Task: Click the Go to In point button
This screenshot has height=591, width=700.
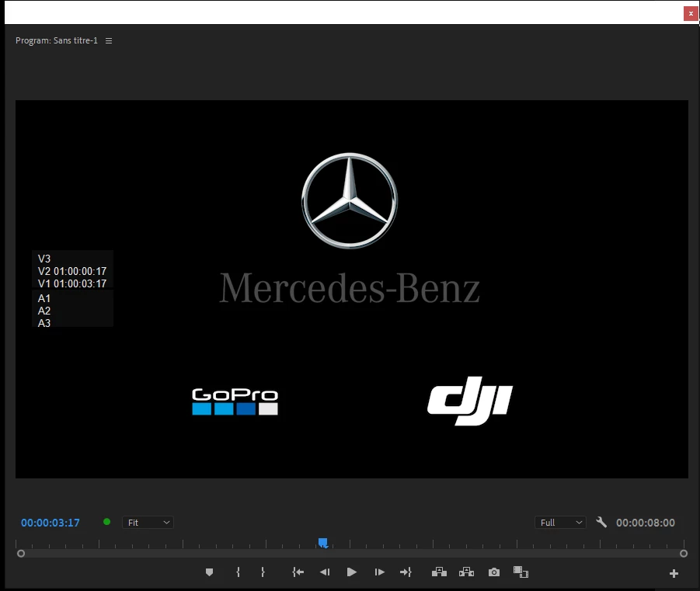Action: tap(298, 572)
